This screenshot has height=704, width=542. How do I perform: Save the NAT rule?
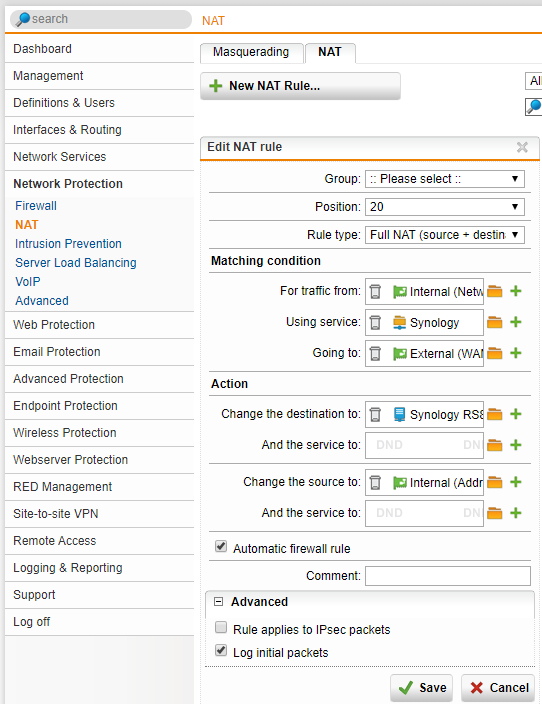point(421,688)
